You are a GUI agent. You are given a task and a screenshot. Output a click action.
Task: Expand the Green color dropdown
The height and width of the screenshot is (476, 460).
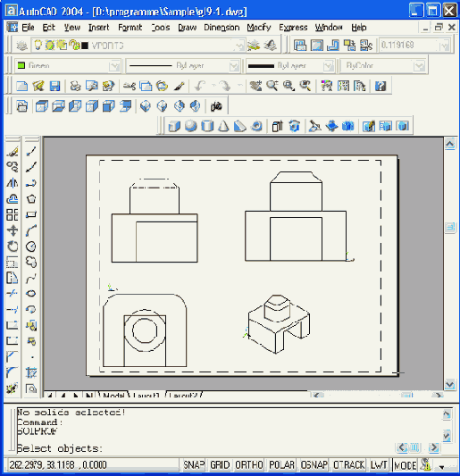(x=114, y=65)
